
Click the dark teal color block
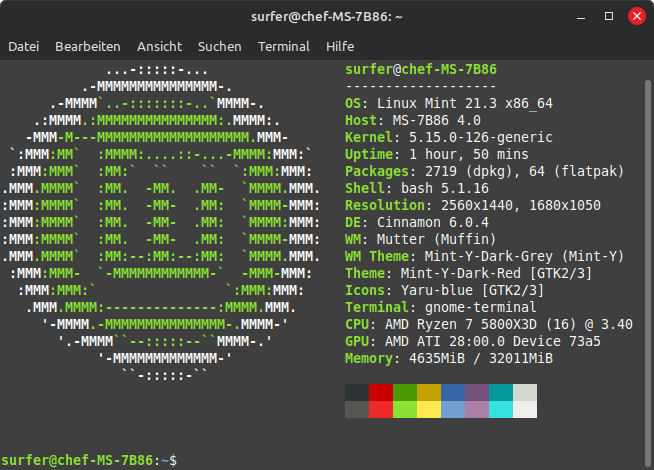point(501,392)
